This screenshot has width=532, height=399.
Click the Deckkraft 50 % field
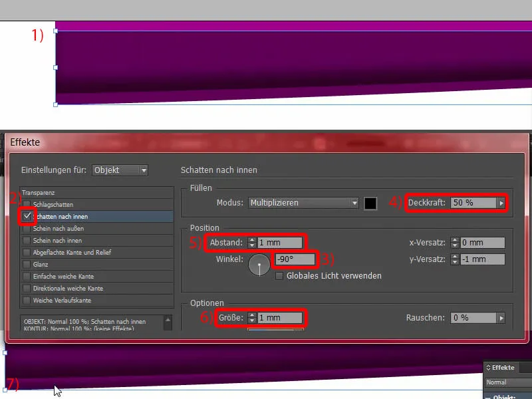474,203
